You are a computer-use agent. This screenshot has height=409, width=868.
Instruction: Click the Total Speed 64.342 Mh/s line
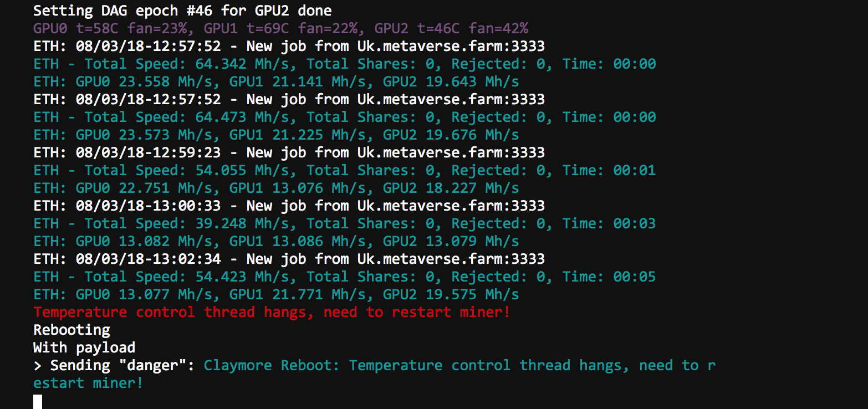click(x=344, y=64)
